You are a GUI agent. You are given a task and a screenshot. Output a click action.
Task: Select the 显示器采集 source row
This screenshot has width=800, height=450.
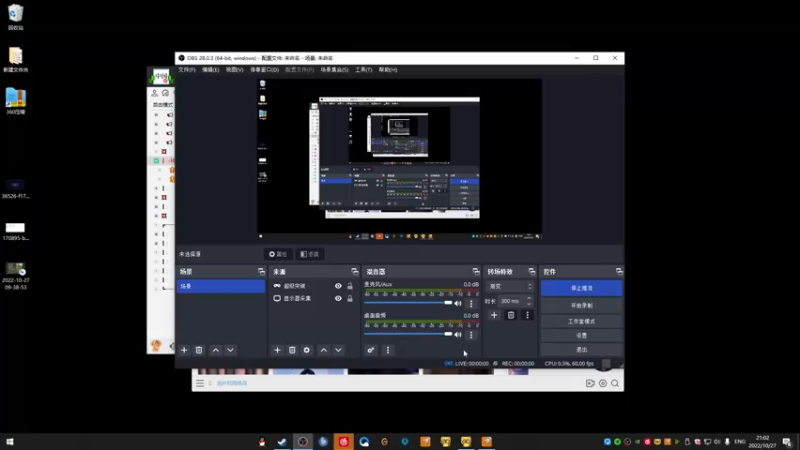(x=313, y=298)
